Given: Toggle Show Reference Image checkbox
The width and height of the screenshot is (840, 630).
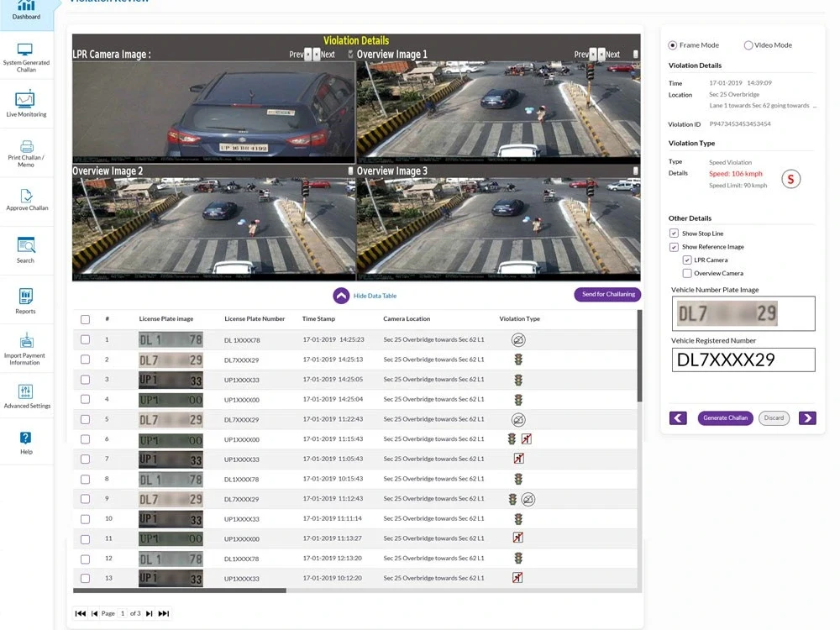Looking at the screenshot, I should tap(674, 247).
